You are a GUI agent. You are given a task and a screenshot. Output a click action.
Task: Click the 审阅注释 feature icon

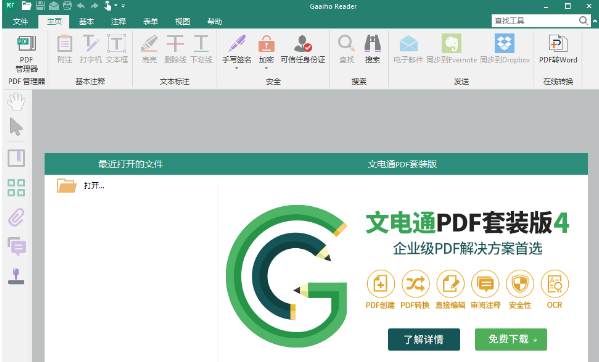[x=485, y=284]
